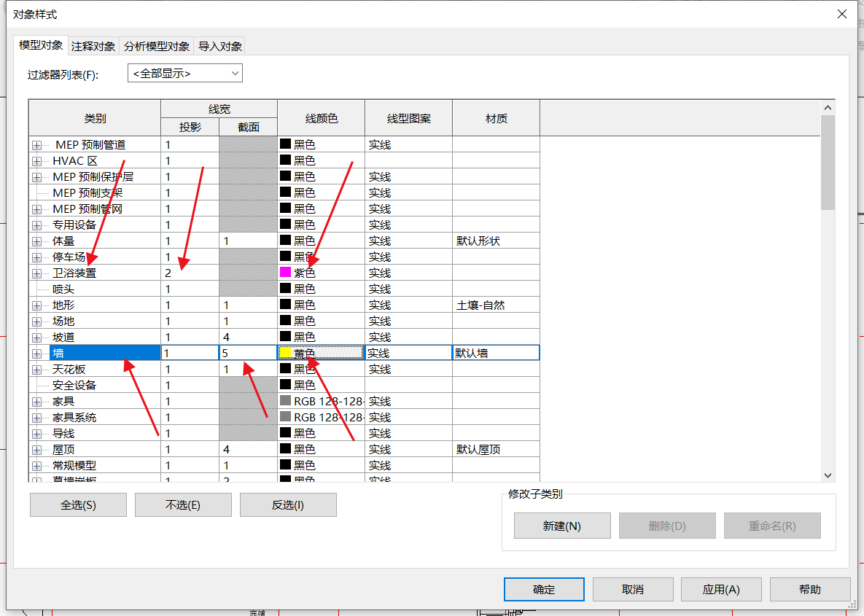This screenshot has width=864, height=616.
Task: Click the 默认墙 material cell
Action: pyautogui.click(x=496, y=353)
